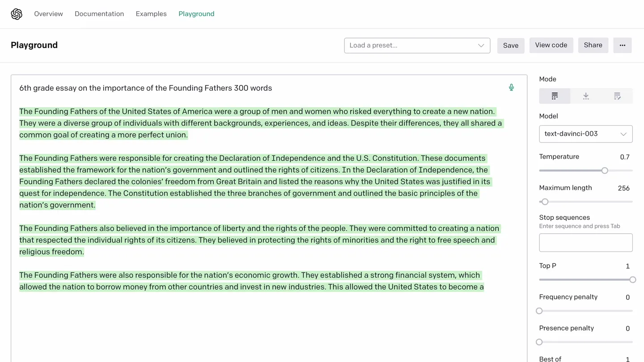Click the green microphone icon

[511, 88]
